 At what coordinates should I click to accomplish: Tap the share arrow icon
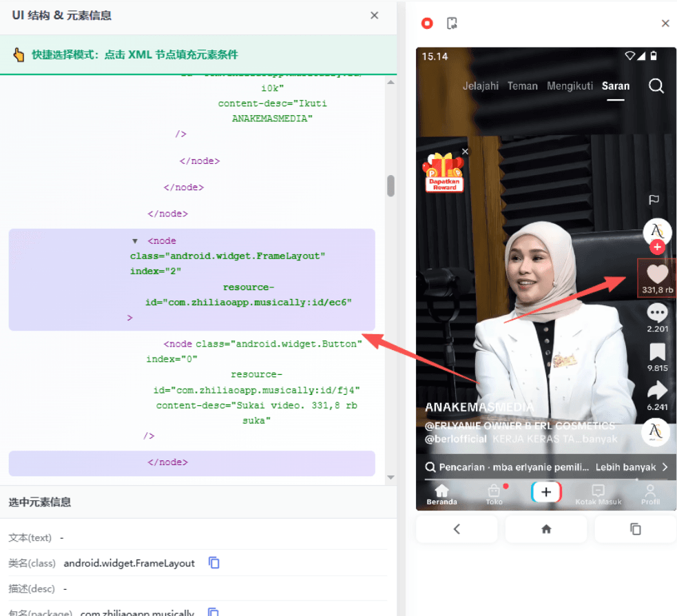click(657, 390)
